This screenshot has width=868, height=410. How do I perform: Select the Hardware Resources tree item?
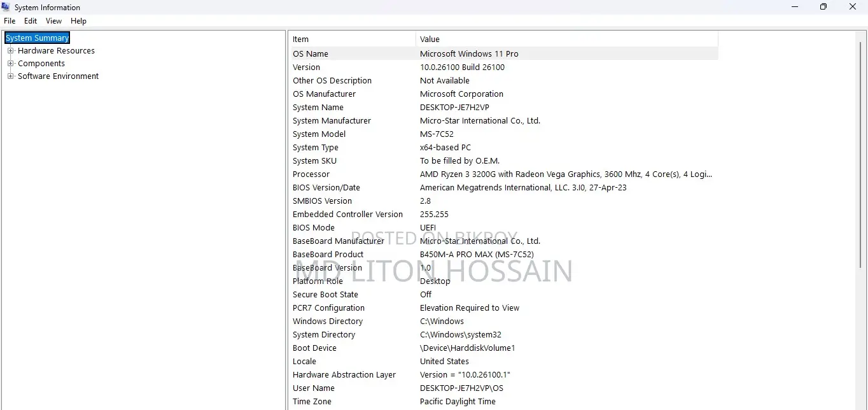pyautogui.click(x=56, y=51)
